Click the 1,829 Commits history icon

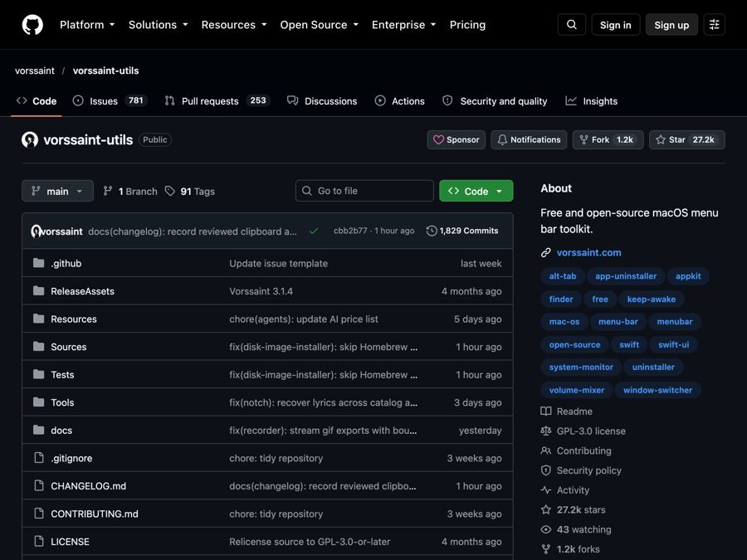click(x=432, y=231)
